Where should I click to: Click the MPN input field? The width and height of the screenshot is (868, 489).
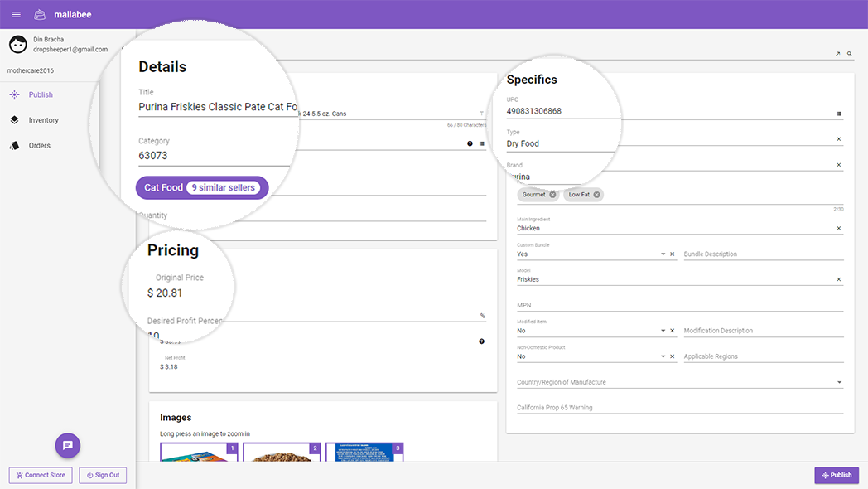tap(680, 305)
